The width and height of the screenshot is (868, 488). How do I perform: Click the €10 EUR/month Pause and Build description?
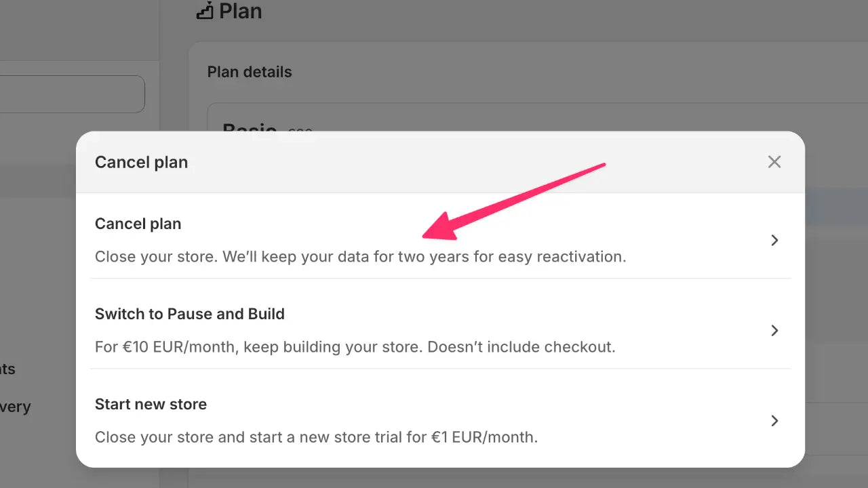[355, 347]
